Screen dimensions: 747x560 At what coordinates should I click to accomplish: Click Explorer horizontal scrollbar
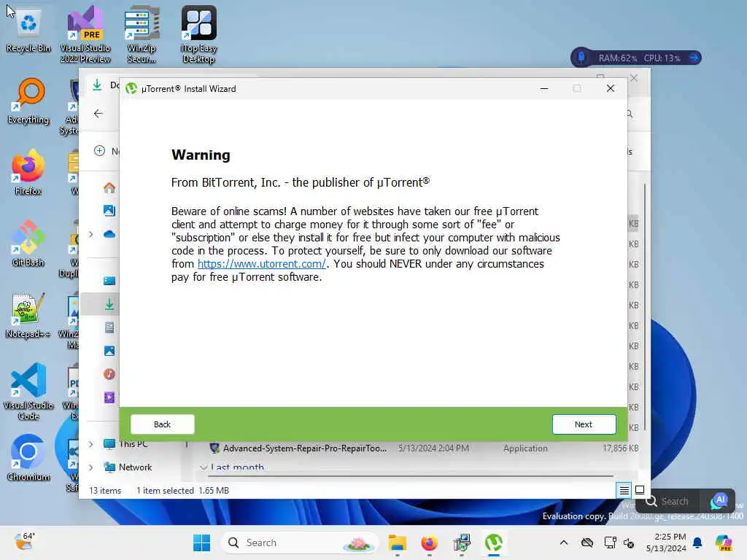pos(411,475)
